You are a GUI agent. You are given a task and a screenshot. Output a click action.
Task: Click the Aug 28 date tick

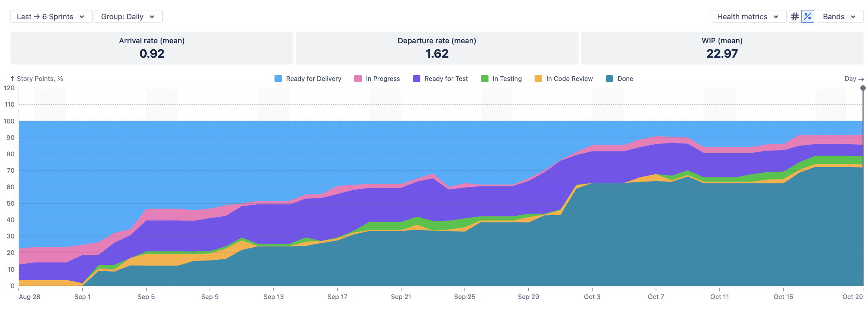30,297
